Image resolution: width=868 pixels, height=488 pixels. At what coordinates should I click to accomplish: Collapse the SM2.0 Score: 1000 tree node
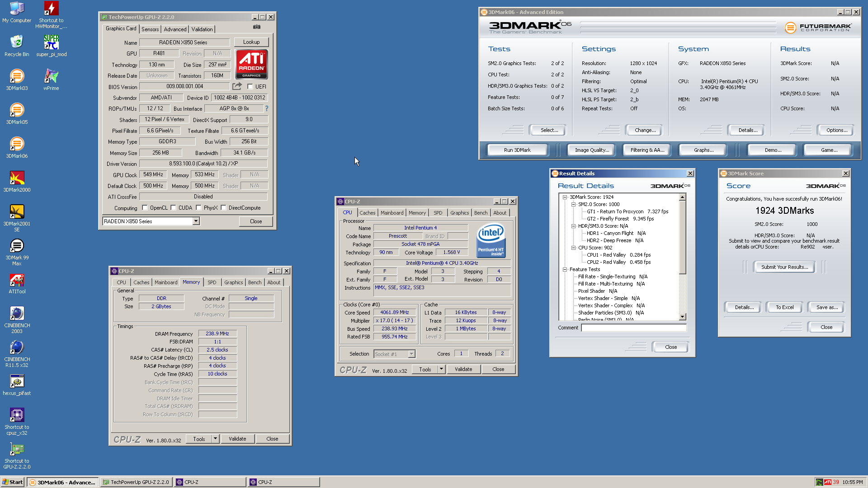coord(573,204)
